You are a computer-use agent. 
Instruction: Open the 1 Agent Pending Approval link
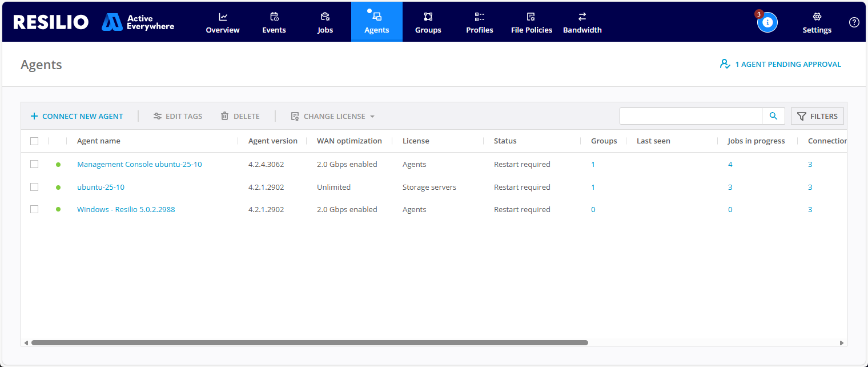click(781, 65)
